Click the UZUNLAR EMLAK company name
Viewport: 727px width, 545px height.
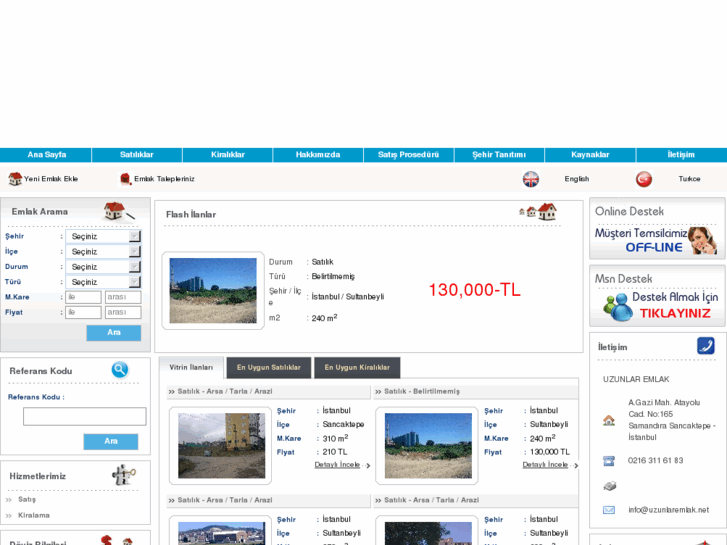tap(636, 379)
